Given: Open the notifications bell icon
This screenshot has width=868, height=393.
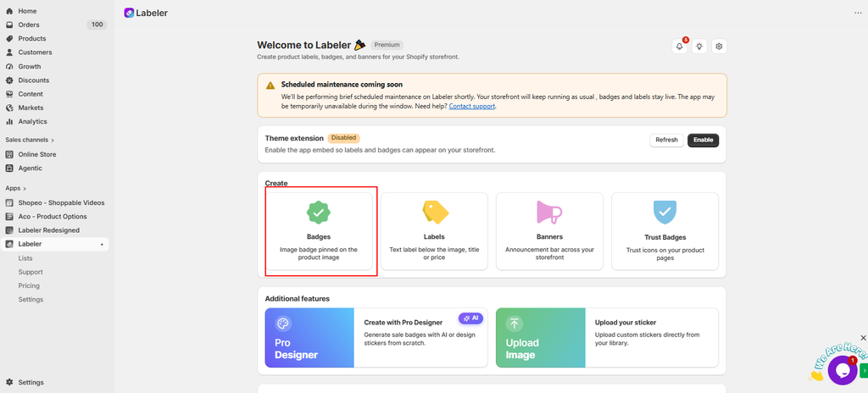Looking at the screenshot, I should click(679, 47).
